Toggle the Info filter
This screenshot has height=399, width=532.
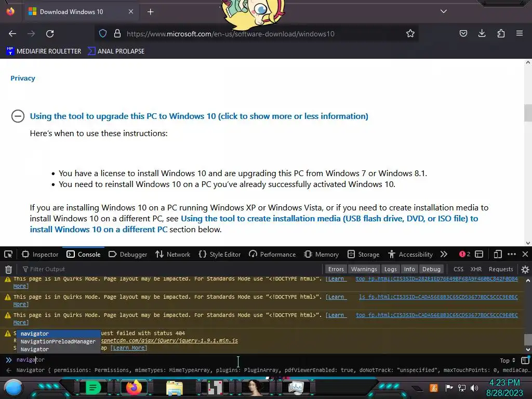(409, 269)
